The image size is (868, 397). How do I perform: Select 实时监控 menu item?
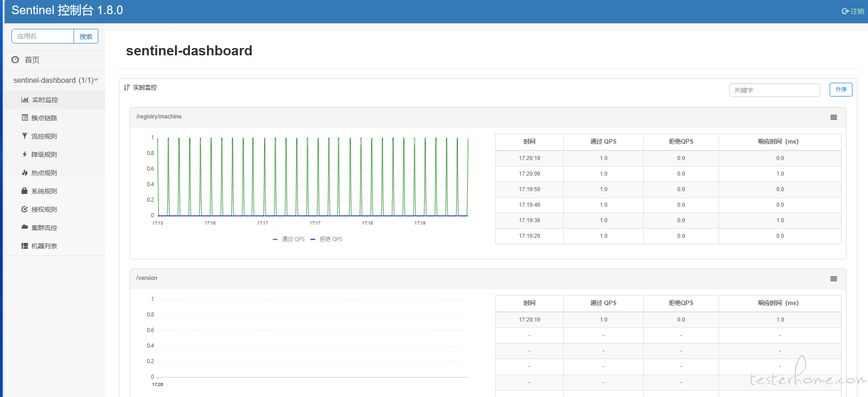[45, 100]
